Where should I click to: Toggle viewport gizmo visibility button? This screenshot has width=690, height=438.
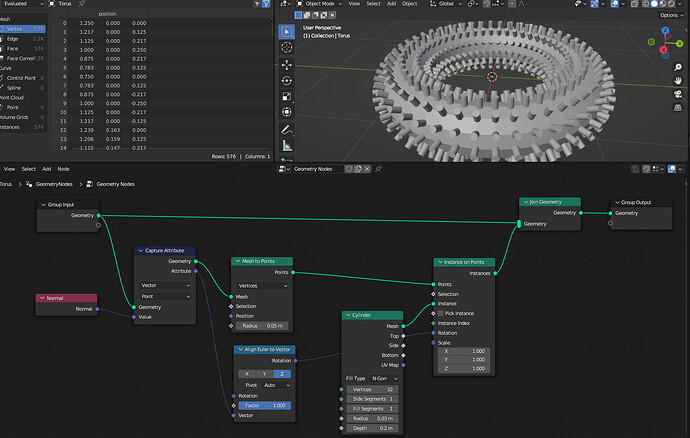[x=595, y=4]
